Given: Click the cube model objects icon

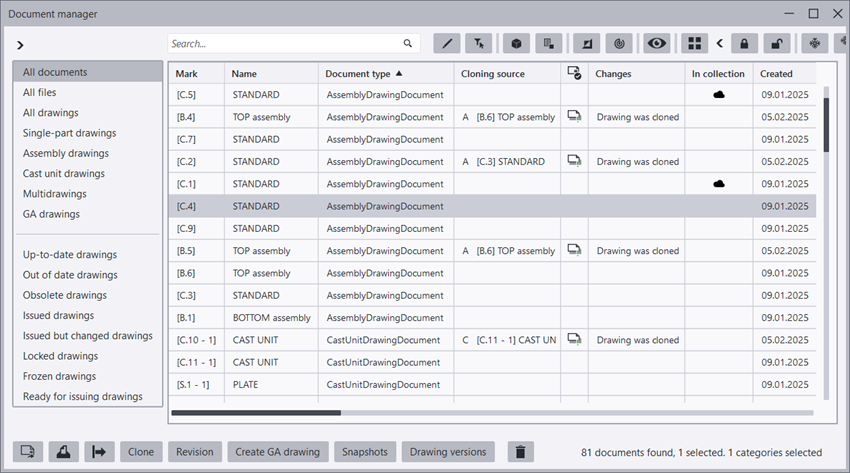Looking at the screenshot, I should tap(515, 44).
